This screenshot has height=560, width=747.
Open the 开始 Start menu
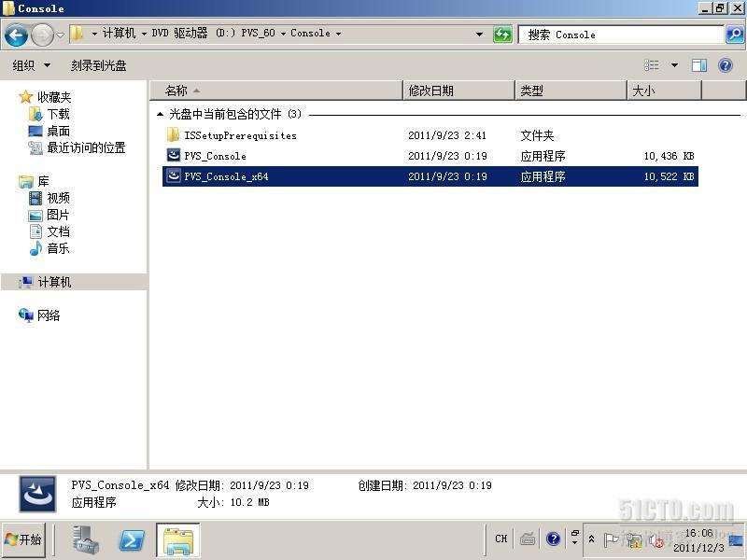point(23,539)
